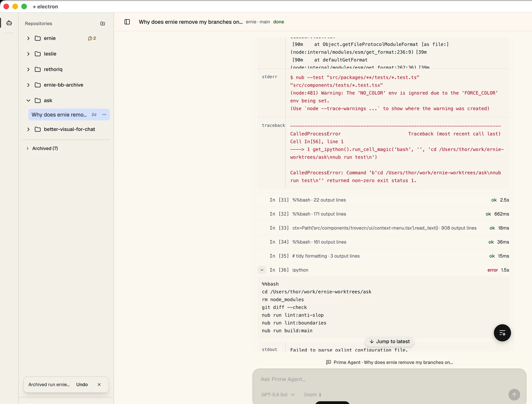Click the conversation title in header
The width and height of the screenshot is (532, 404).
click(x=191, y=22)
